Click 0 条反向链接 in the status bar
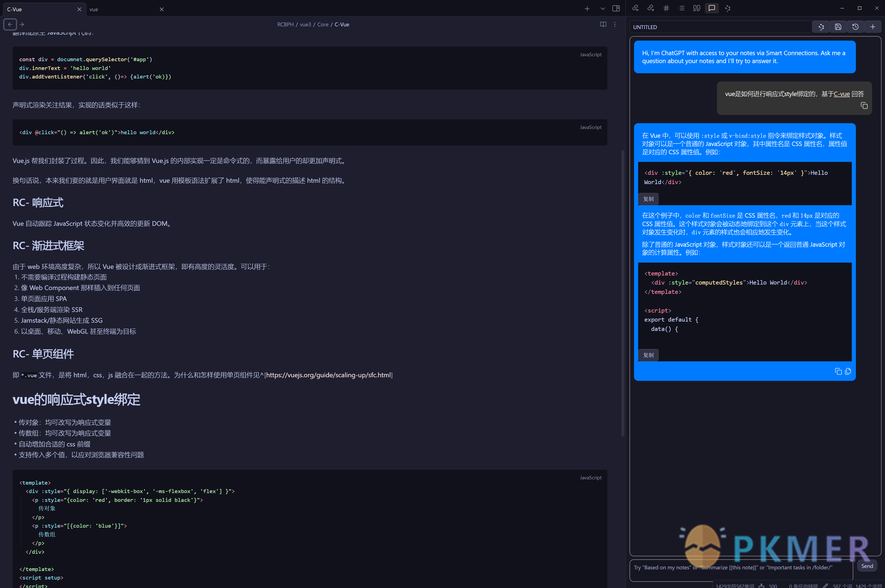Image resolution: width=885 pixels, height=588 pixels. (x=803, y=586)
